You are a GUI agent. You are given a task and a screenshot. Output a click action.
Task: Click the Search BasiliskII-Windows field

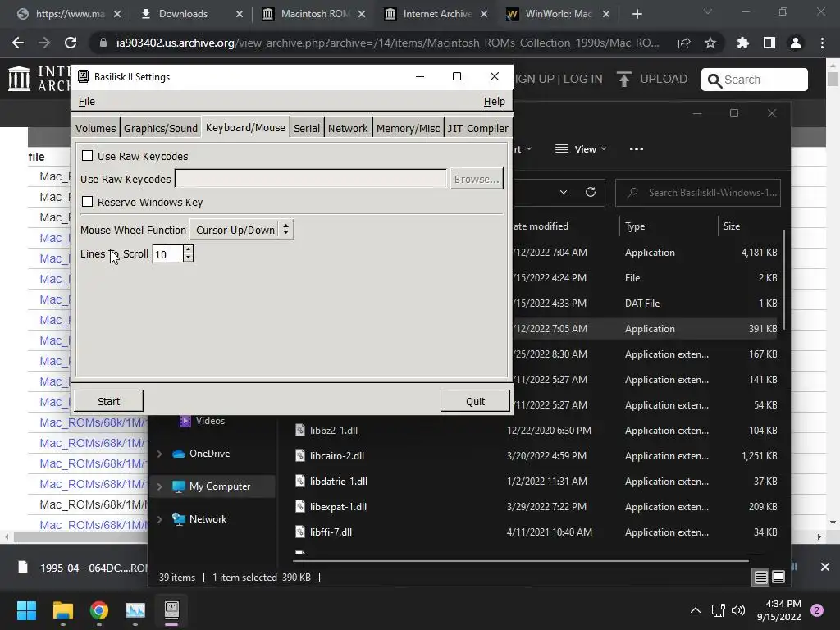pyautogui.click(x=698, y=192)
